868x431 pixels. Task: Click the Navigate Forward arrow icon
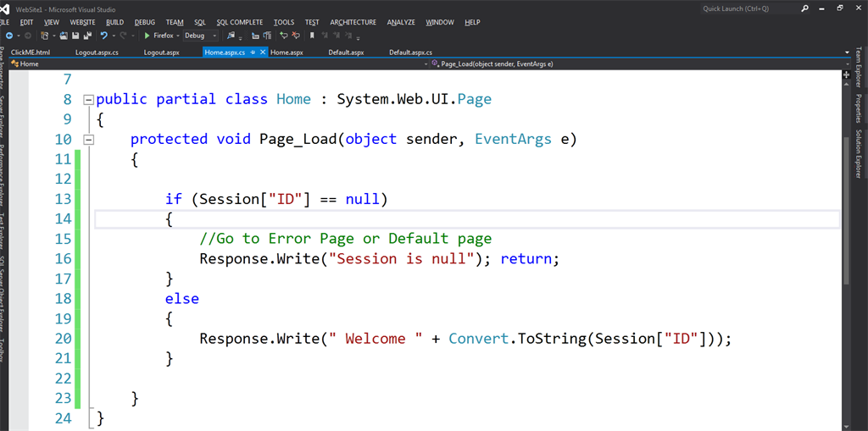[x=28, y=36]
